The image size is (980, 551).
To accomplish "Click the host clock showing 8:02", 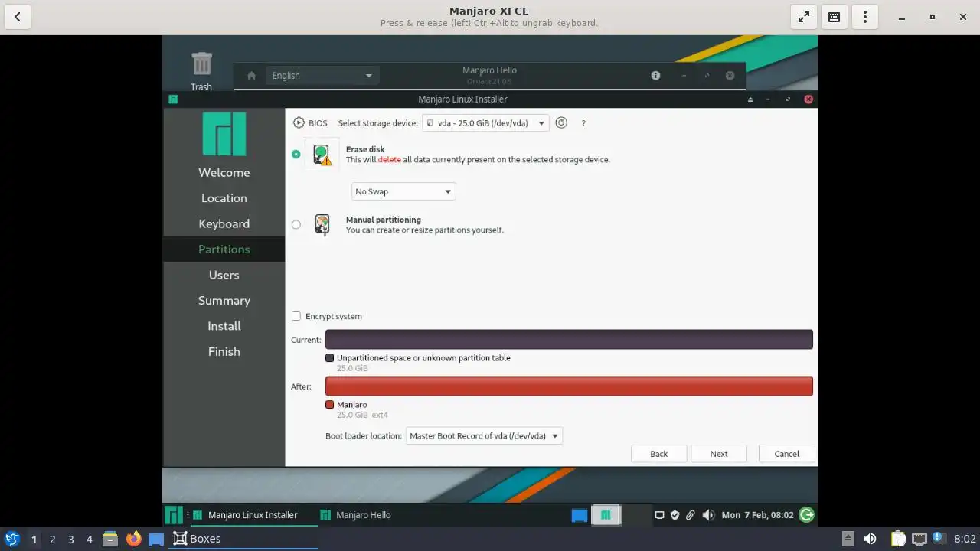I will click(x=965, y=539).
